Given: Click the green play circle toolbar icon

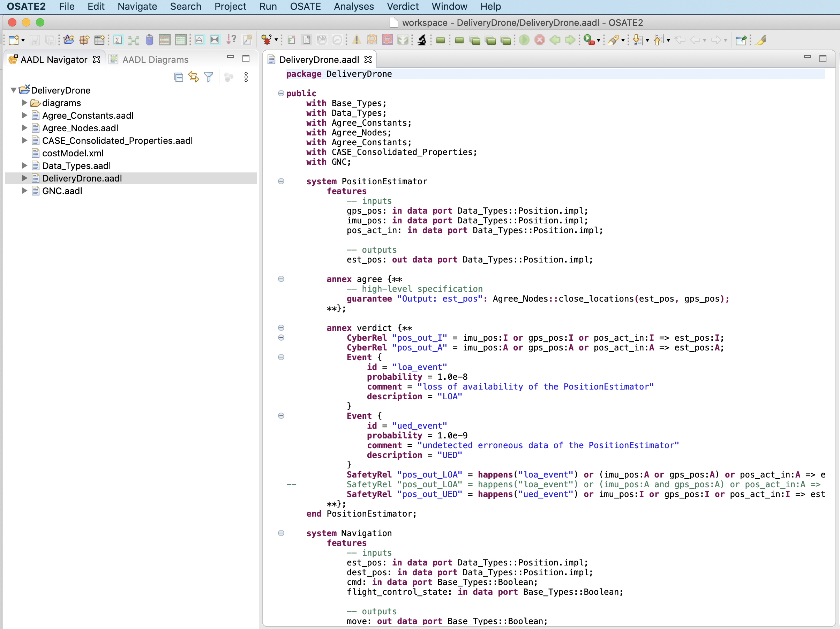Looking at the screenshot, I should [524, 39].
